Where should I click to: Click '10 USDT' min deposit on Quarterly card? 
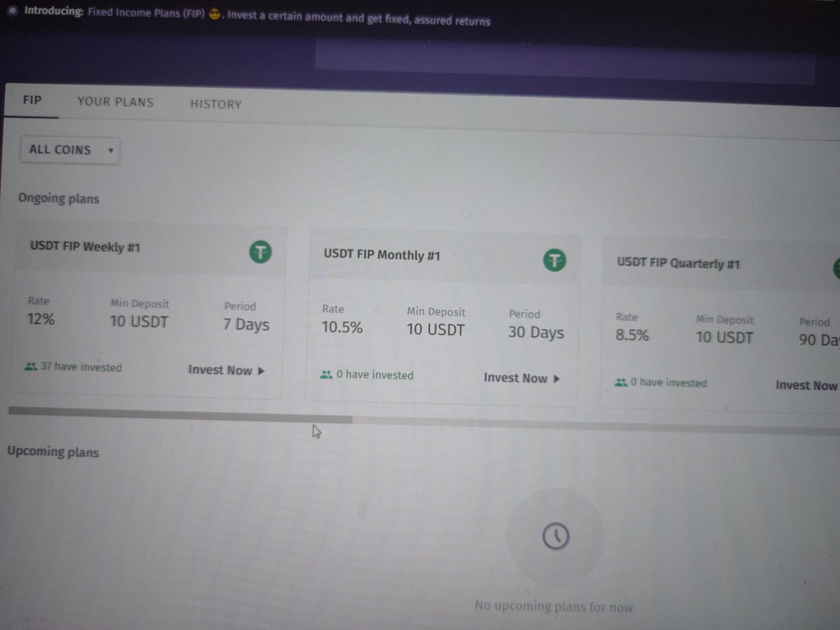coord(724,337)
